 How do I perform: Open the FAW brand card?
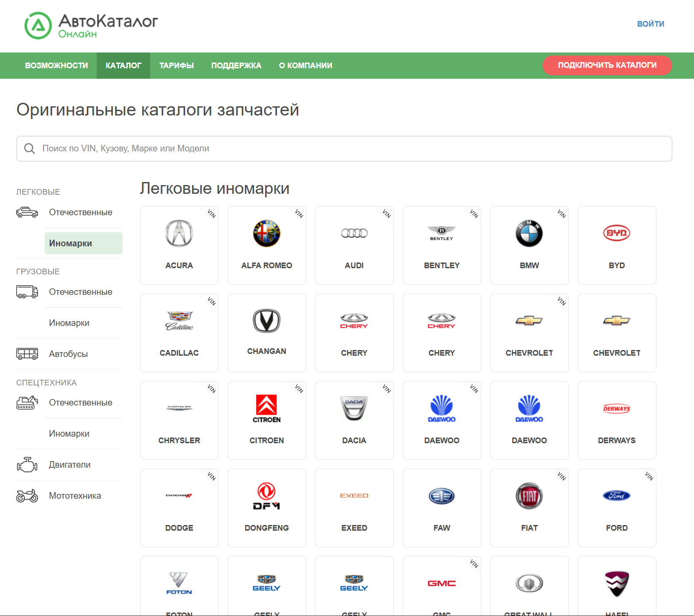point(442,508)
